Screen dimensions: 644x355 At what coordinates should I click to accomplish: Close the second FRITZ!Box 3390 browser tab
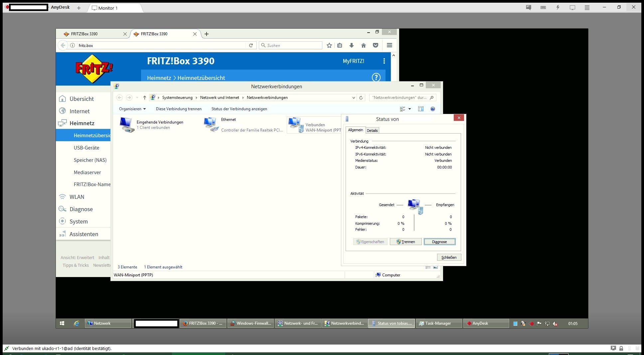tap(195, 34)
